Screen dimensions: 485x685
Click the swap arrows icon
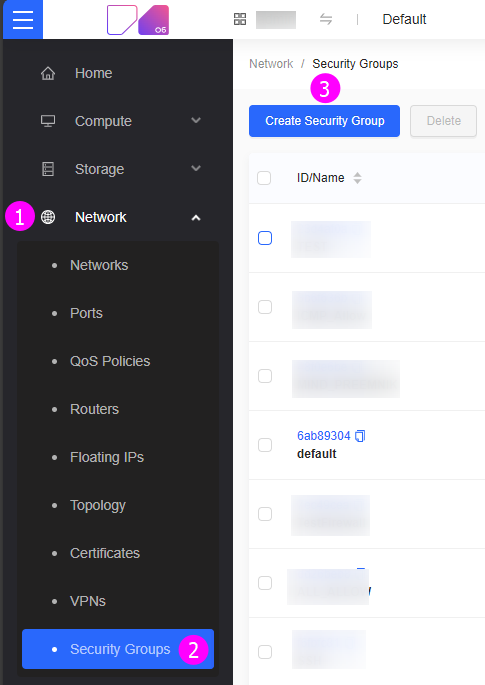coord(326,19)
